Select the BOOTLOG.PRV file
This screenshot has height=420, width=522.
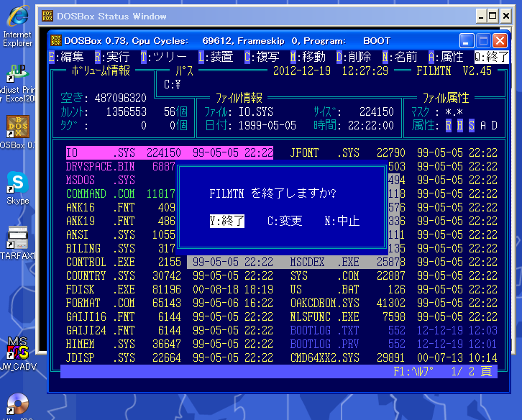click(x=394, y=344)
